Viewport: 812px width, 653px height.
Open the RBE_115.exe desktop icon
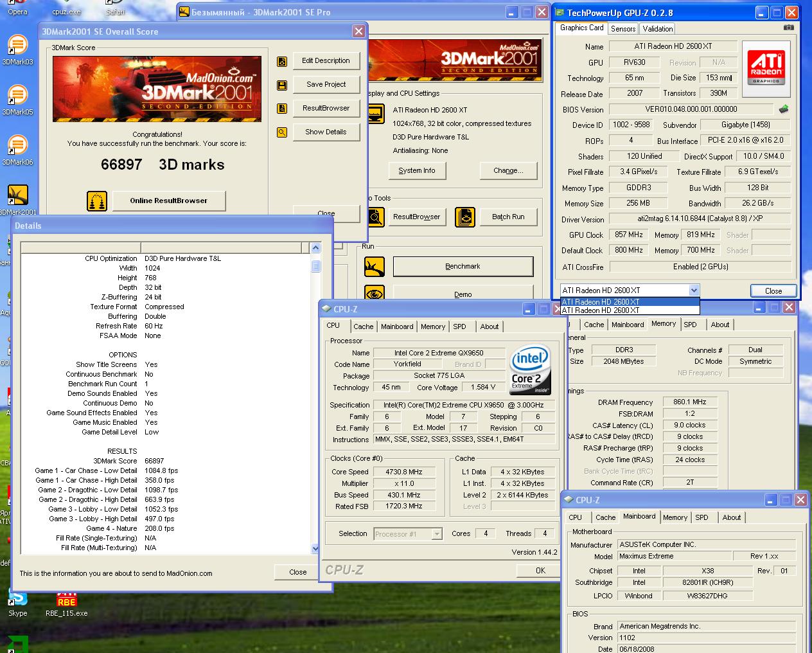[66, 603]
